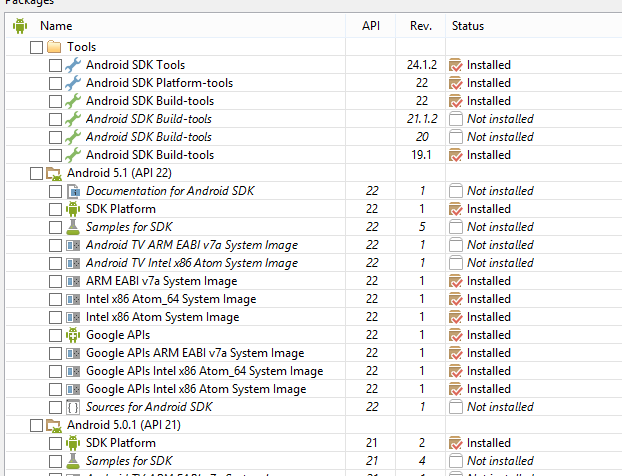The width and height of the screenshot is (622, 476).
Task: Click the Tools folder icon
Action: pos(54,47)
